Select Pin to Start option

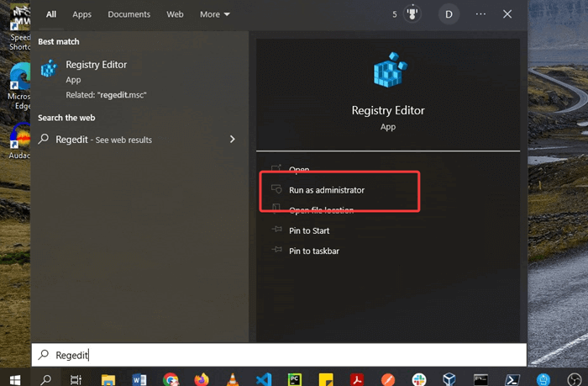coord(309,230)
